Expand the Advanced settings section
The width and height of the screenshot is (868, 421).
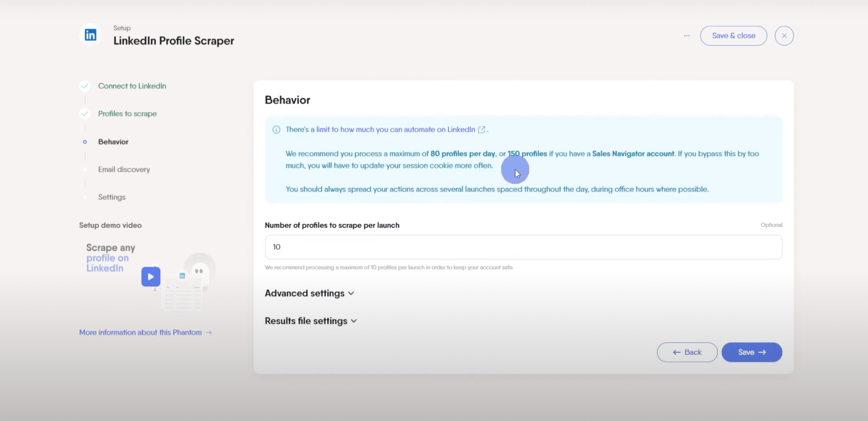pos(309,293)
